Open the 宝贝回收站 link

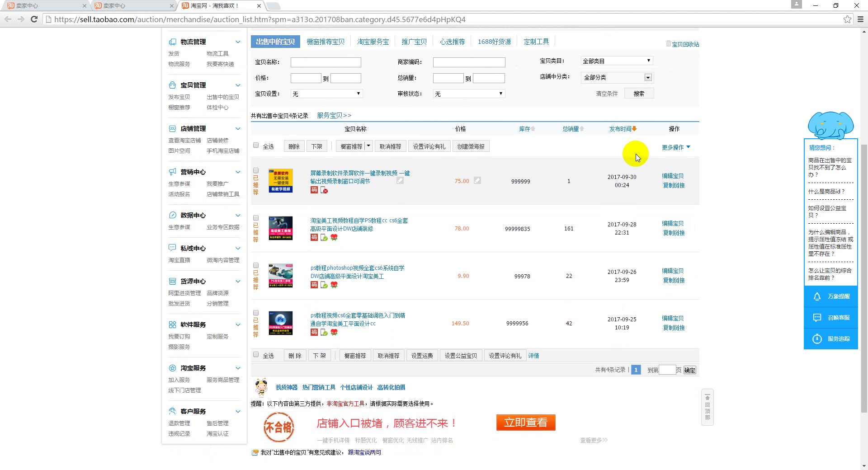[x=682, y=44]
